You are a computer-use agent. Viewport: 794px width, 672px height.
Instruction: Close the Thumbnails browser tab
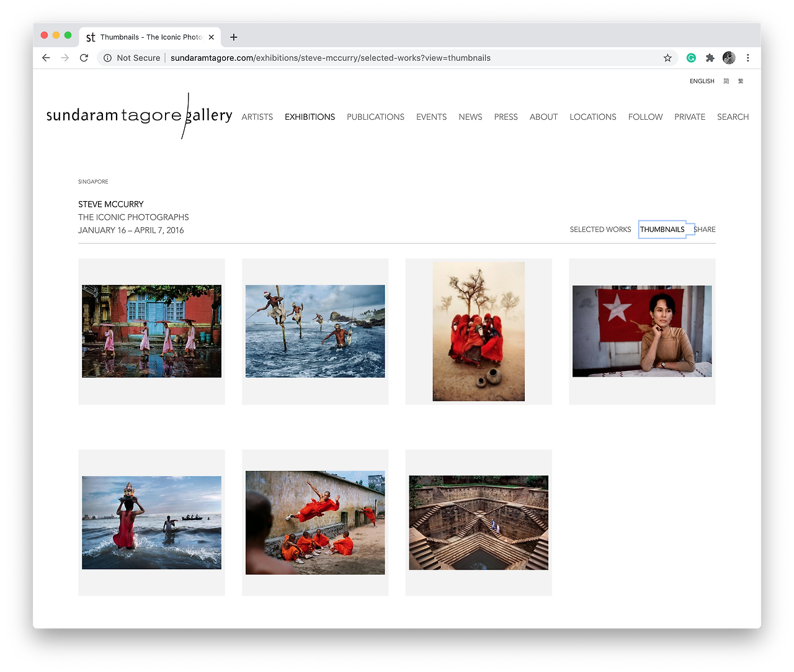click(212, 37)
